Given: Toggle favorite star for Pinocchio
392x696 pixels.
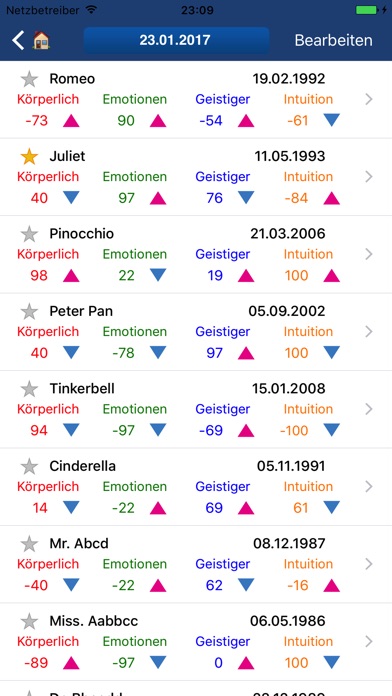Looking at the screenshot, I should (29, 234).
